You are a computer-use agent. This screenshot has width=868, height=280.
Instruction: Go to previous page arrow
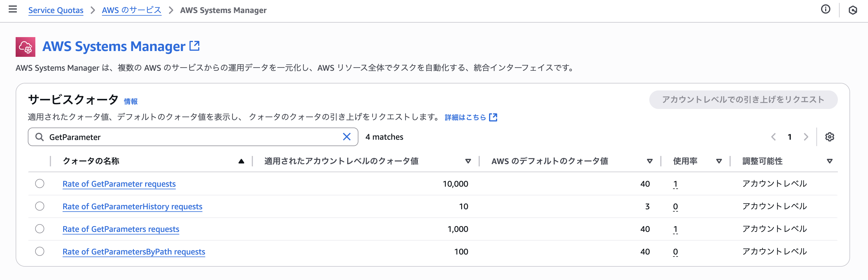[x=773, y=137]
